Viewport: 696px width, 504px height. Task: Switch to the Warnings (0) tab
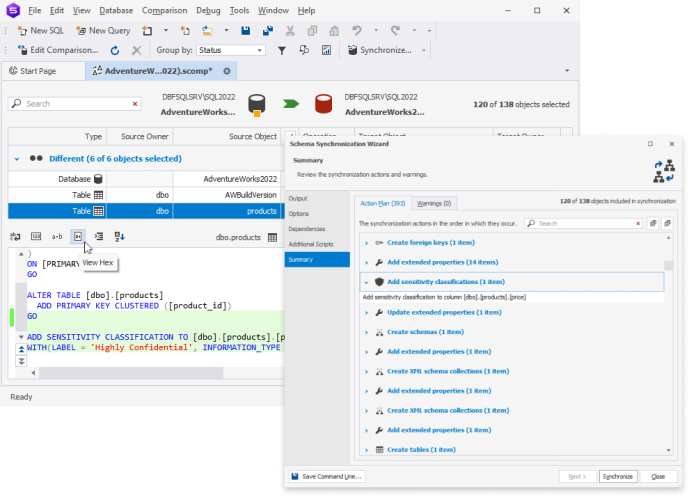tap(434, 203)
